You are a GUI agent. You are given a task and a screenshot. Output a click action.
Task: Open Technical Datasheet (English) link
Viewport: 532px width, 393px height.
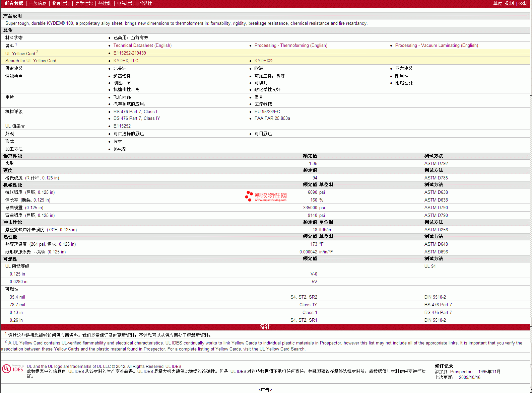pyautogui.click(x=142, y=45)
